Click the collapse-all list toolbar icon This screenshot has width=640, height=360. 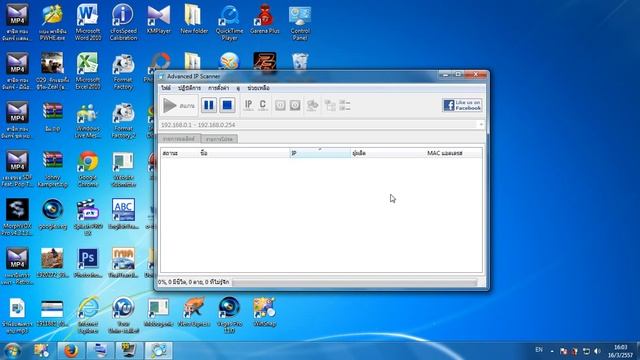tap(345, 105)
